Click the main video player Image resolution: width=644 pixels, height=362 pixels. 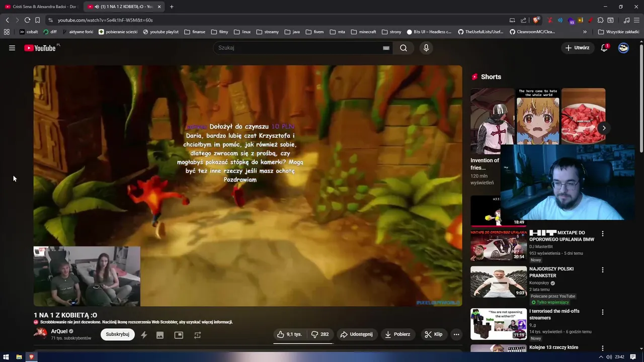[x=248, y=186]
